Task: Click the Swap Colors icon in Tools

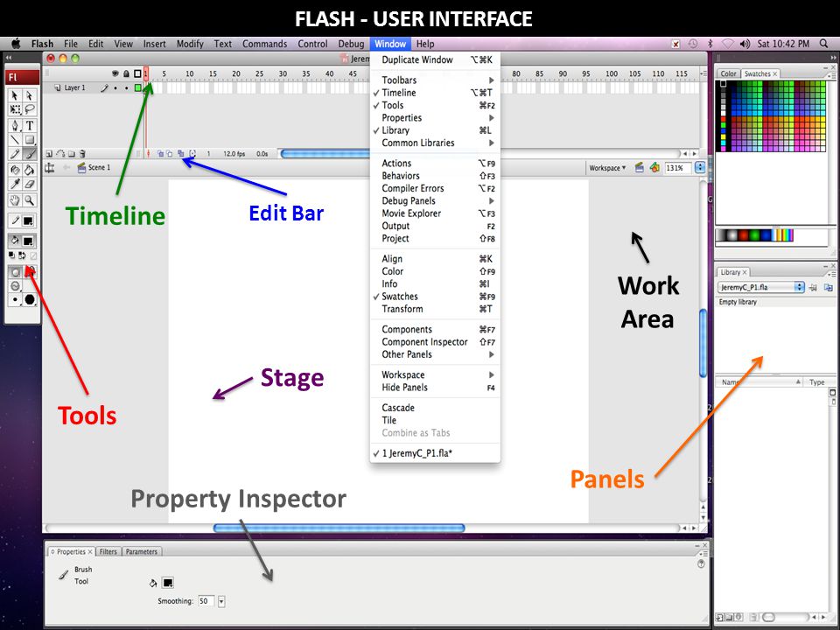Action: coord(22,255)
